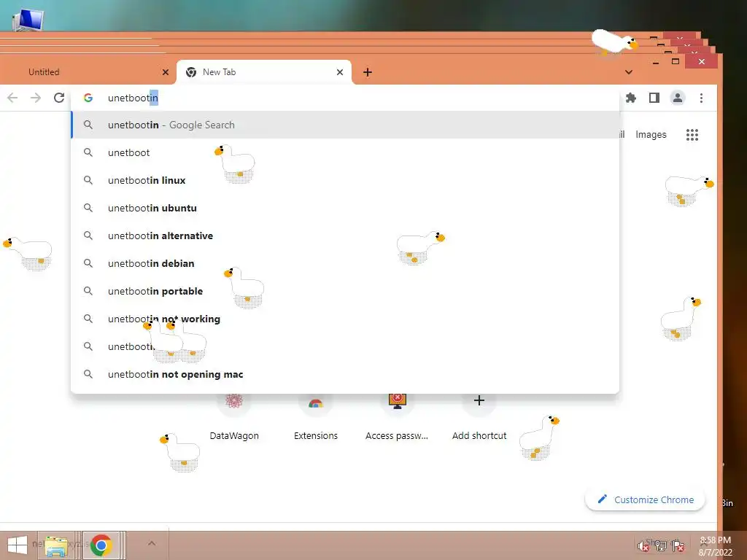Click the network tray icon

[x=660, y=545]
